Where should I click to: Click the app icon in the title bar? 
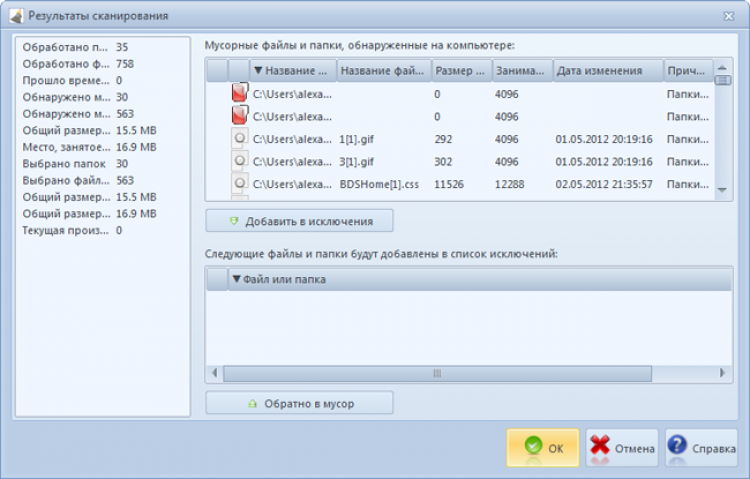(x=16, y=16)
